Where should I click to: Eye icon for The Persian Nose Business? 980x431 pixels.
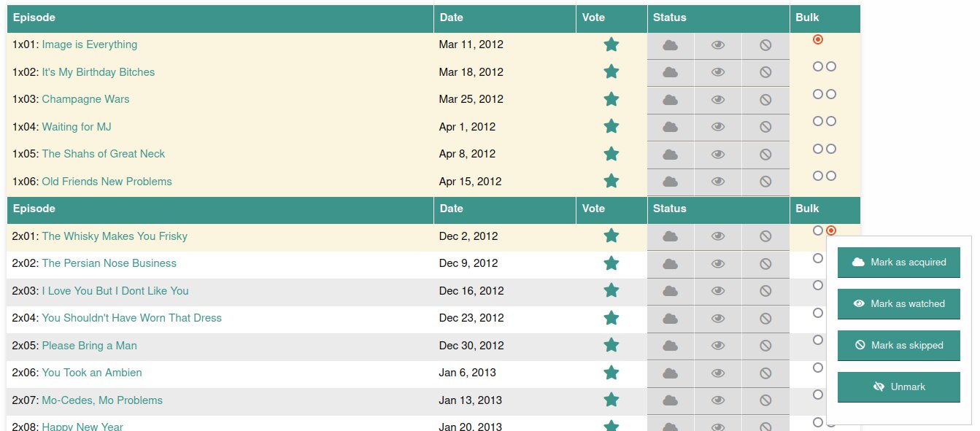pyautogui.click(x=718, y=263)
